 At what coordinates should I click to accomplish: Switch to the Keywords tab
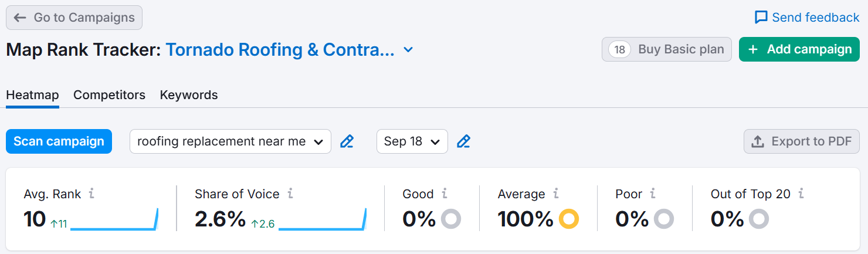tap(189, 95)
